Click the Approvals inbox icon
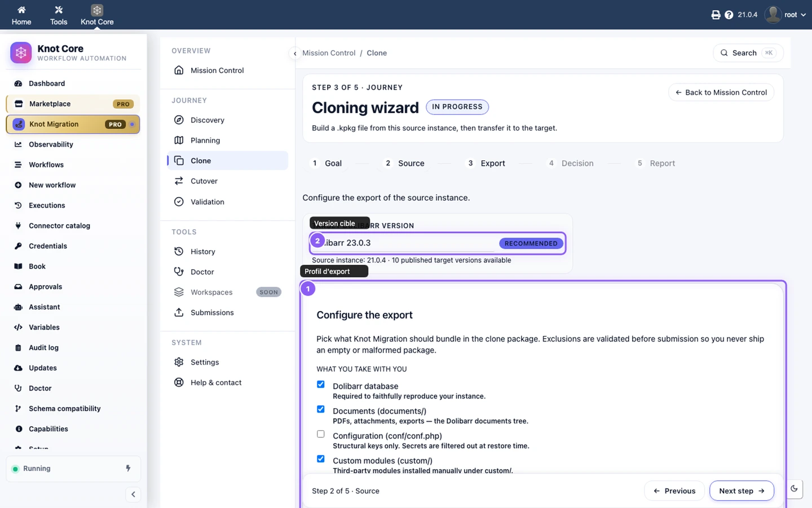The height and width of the screenshot is (508, 812). (x=18, y=287)
